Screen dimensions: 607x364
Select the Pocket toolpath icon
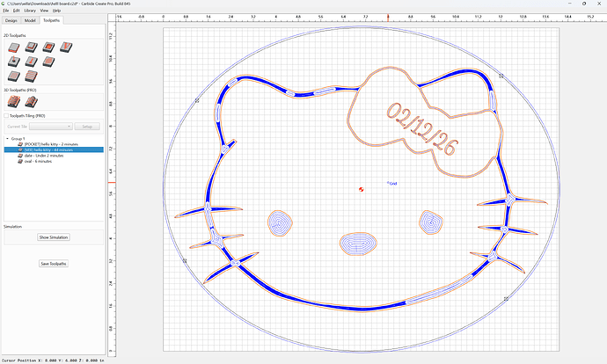pyautogui.click(x=32, y=47)
